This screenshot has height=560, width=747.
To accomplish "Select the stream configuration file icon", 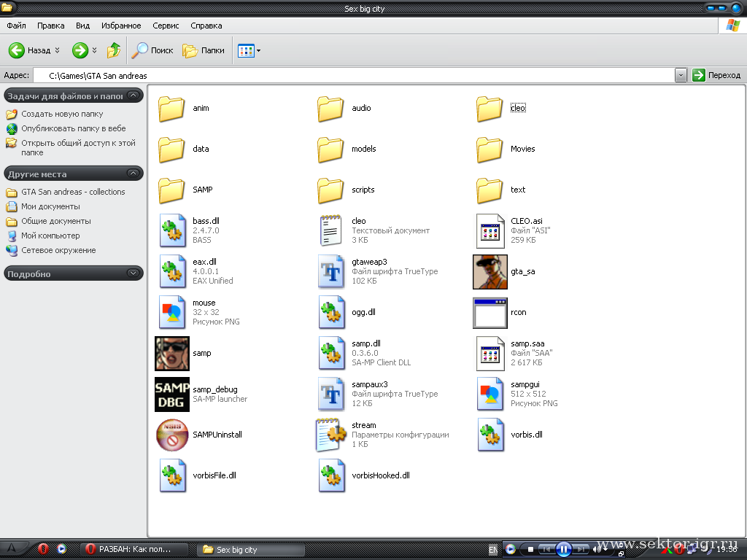I will tap(330, 435).
